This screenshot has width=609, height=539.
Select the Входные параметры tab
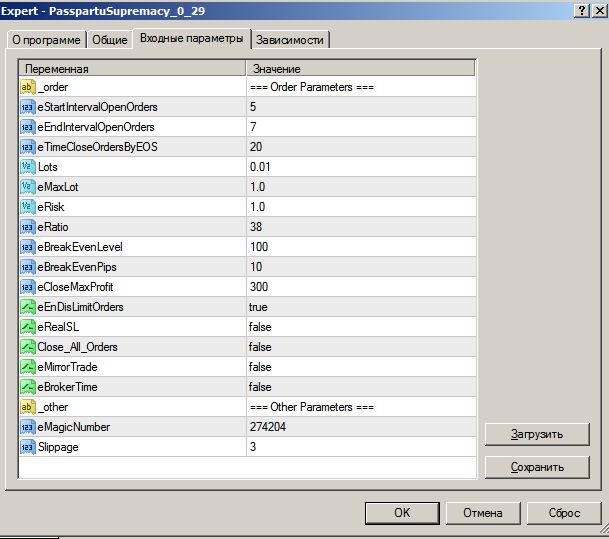(192, 38)
